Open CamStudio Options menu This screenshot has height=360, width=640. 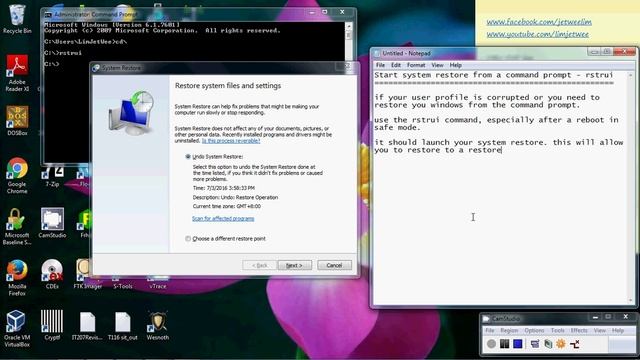pos(534,330)
